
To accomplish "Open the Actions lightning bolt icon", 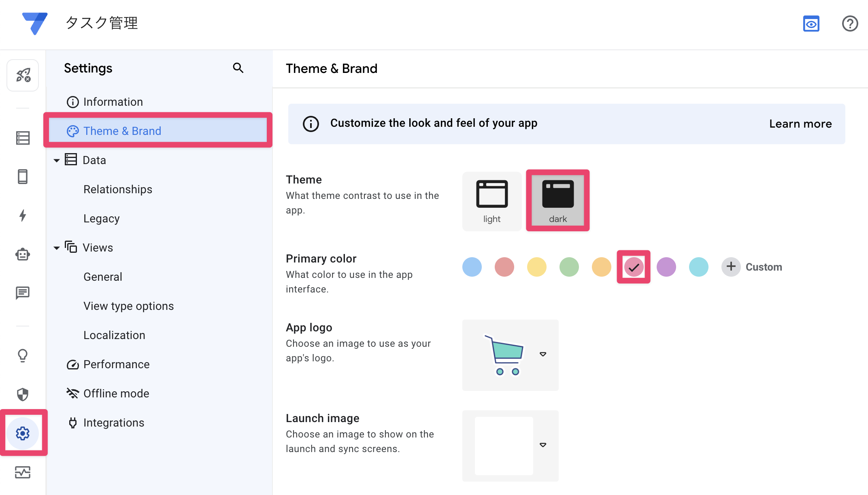I will 23,215.
